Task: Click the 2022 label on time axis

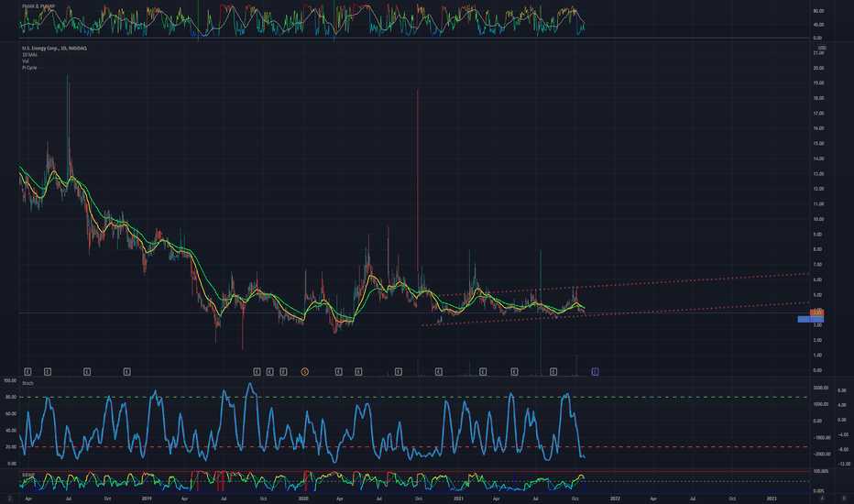Action: (615, 499)
